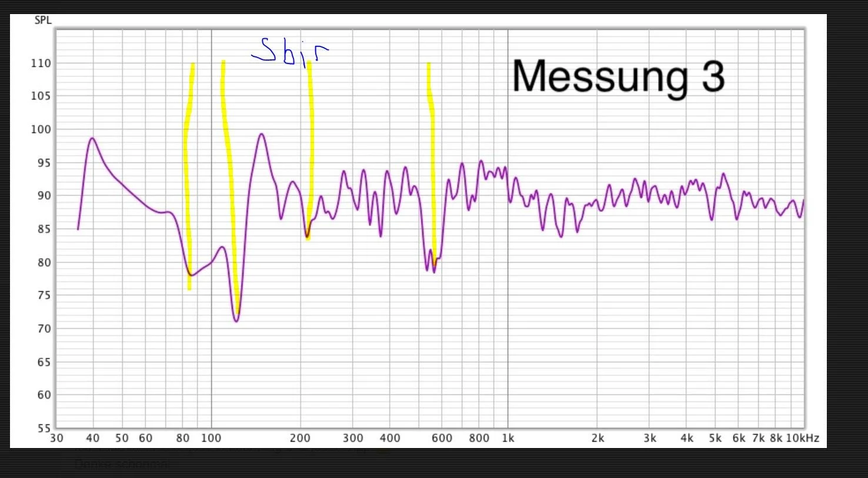Pick the 6k frequency axis label

click(739, 438)
